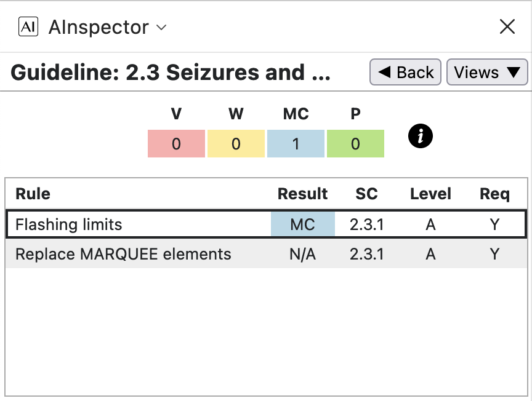This screenshot has width=532, height=401.
Task: Click the Rule column header
Action: pyautogui.click(x=33, y=194)
